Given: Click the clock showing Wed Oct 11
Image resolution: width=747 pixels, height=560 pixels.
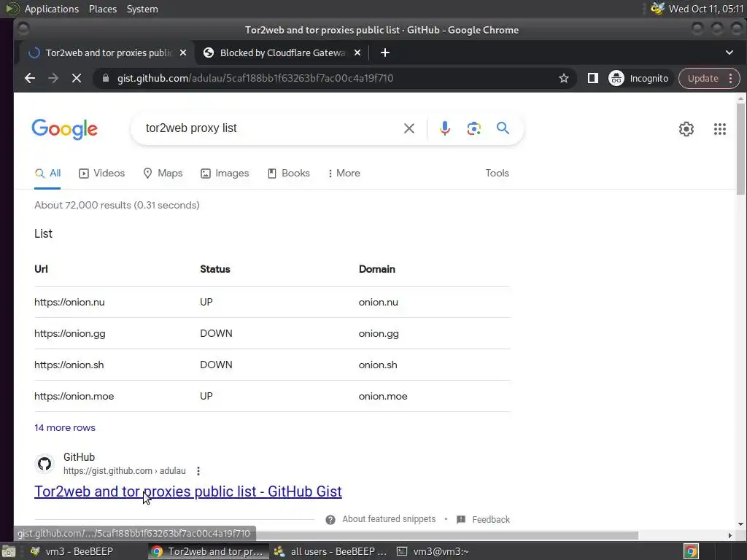Looking at the screenshot, I should pos(706,9).
